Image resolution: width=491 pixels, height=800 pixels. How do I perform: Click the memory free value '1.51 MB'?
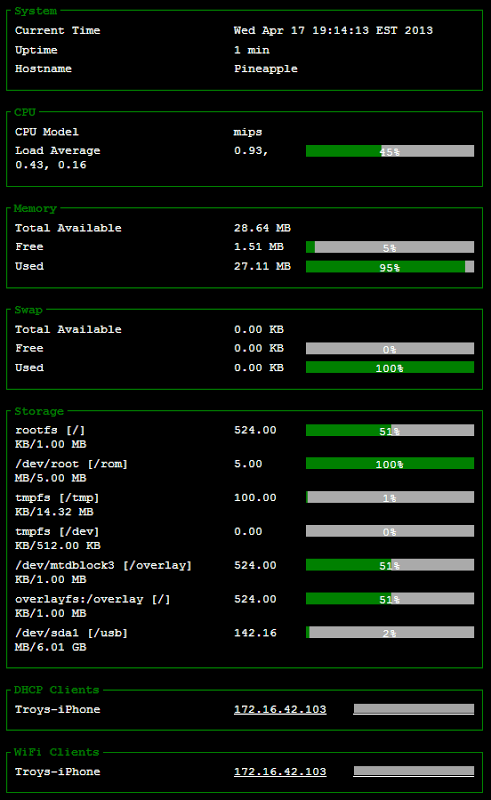259,247
